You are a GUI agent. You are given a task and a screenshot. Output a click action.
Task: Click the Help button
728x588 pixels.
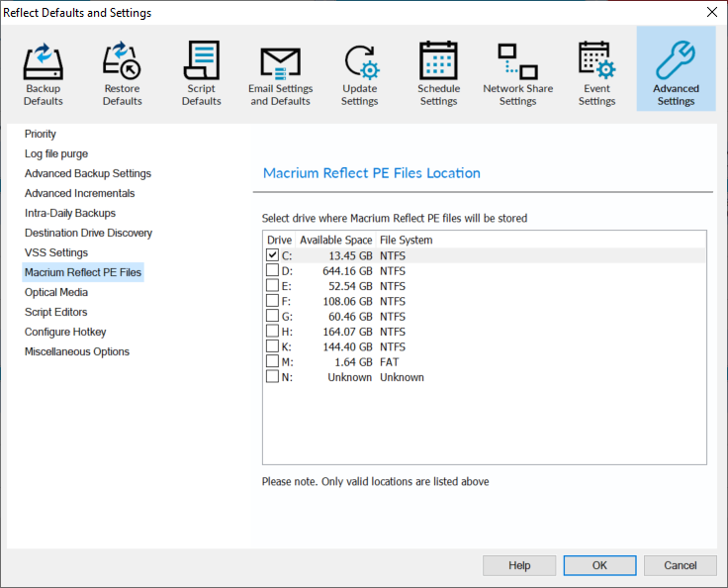[x=519, y=565]
